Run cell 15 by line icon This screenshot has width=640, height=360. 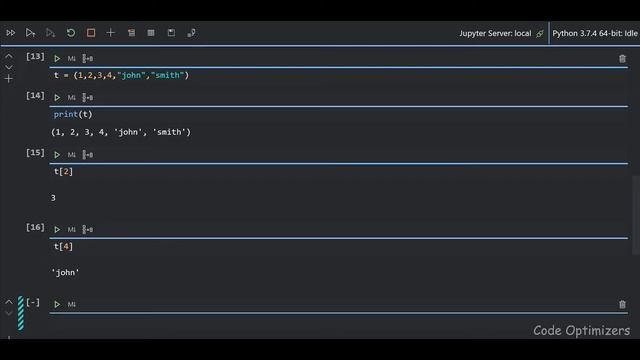(x=87, y=155)
